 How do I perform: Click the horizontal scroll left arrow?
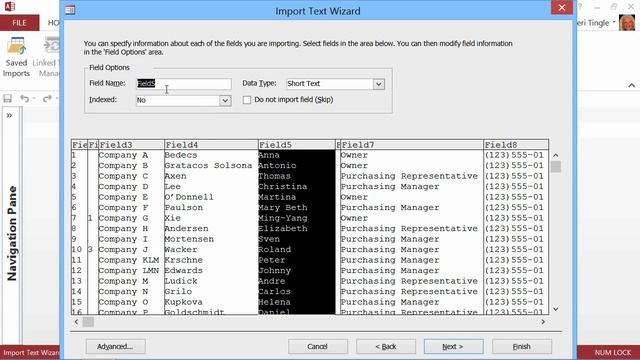76,322
